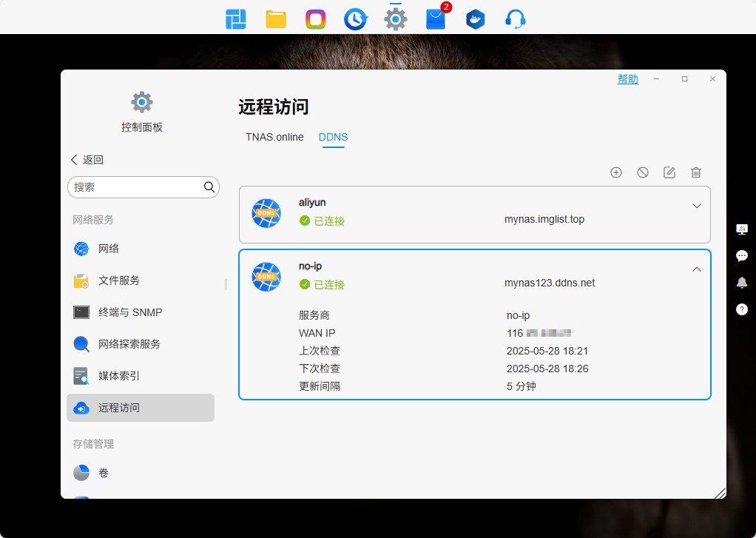Image resolution: width=756 pixels, height=538 pixels.
Task: Open the 媒体索引 sidebar item
Action: [x=141, y=377]
